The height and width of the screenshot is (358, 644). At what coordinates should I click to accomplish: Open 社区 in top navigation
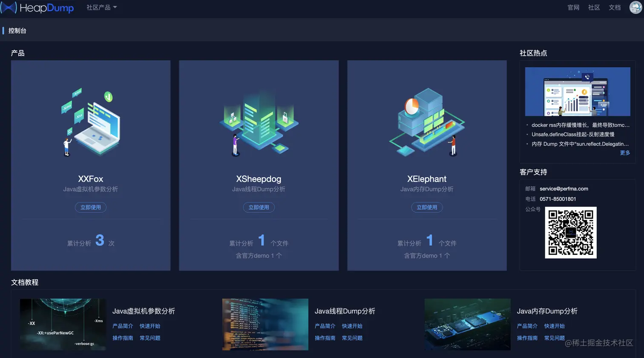point(594,7)
